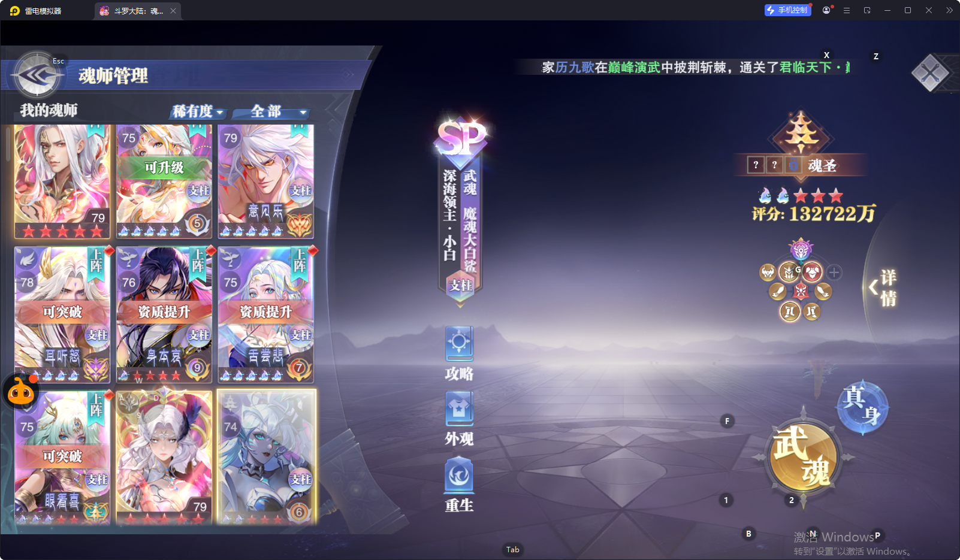Go back using the Esc arrow button
The height and width of the screenshot is (560, 960).
(x=37, y=75)
